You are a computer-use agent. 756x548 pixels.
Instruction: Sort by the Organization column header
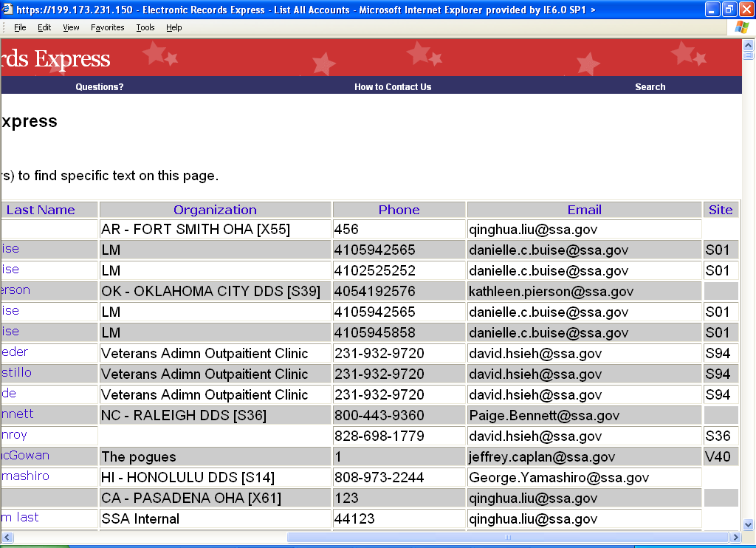click(x=215, y=210)
